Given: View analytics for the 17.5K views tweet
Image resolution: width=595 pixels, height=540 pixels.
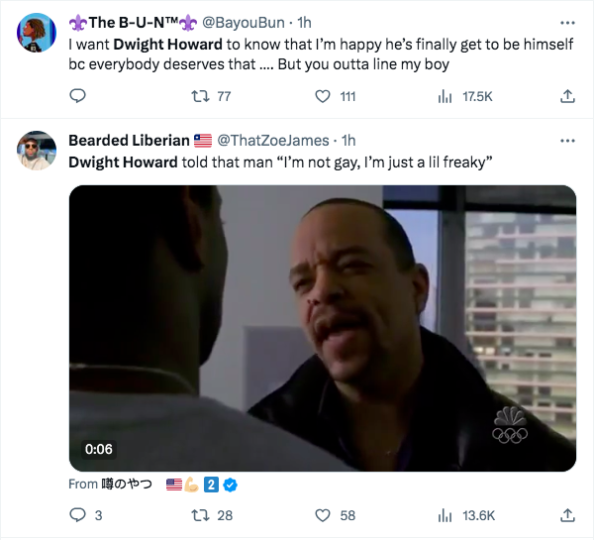Looking at the screenshot, I should pos(465,96).
